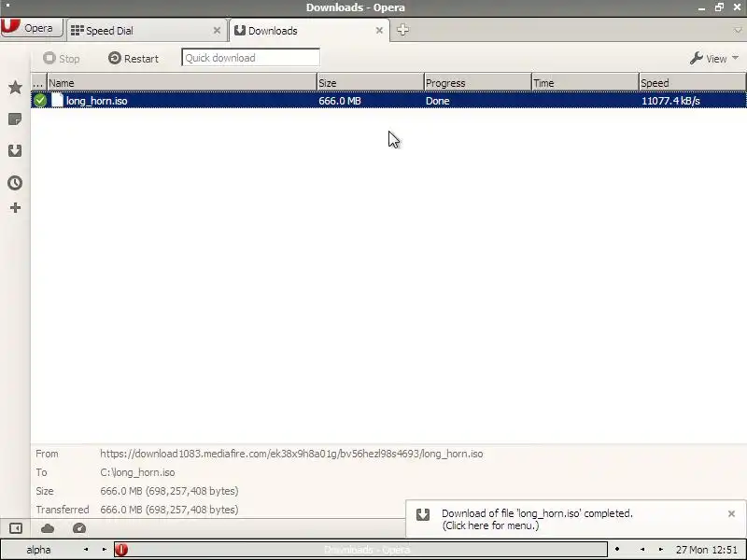Click the notification download arrow icon

pyautogui.click(x=423, y=514)
